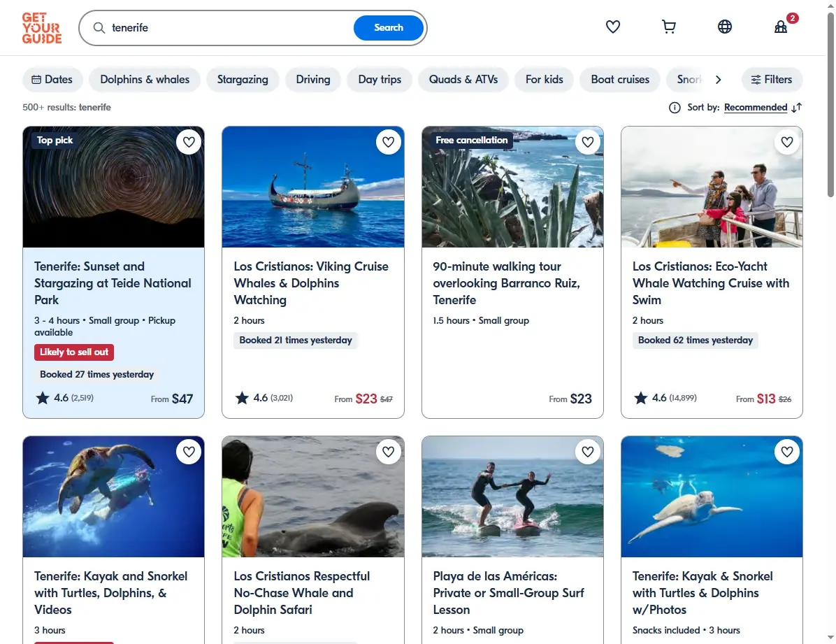Image resolution: width=836 pixels, height=644 pixels.
Task: Click Booked 21 times yesterday label
Action: [296, 341]
